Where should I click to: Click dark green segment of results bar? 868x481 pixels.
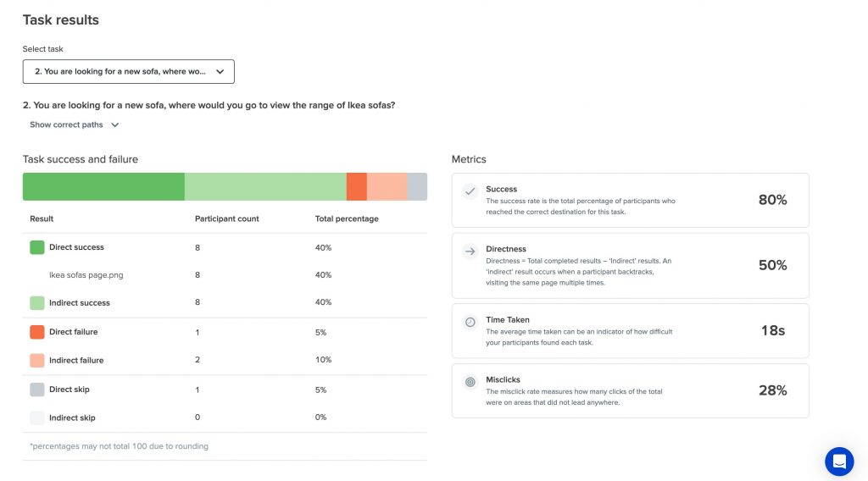coord(103,186)
